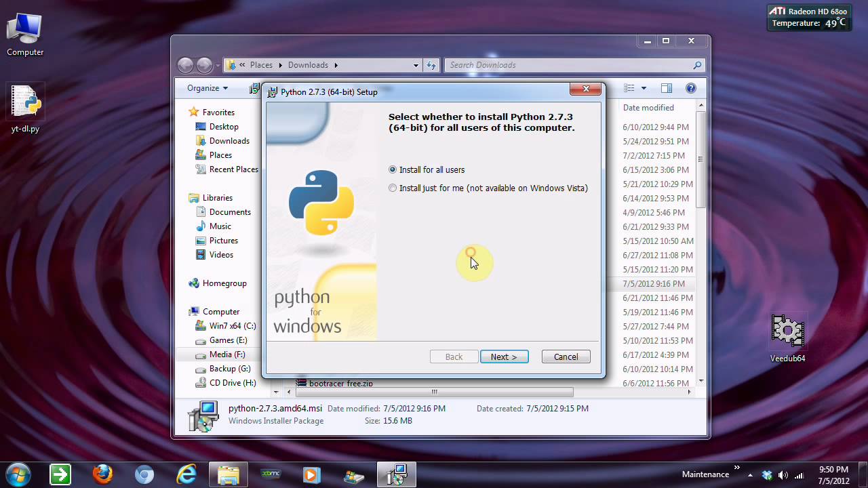Launch Internet Explorer from taskbar
Screen dimensions: 868x488
pyautogui.click(x=186, y=474)
